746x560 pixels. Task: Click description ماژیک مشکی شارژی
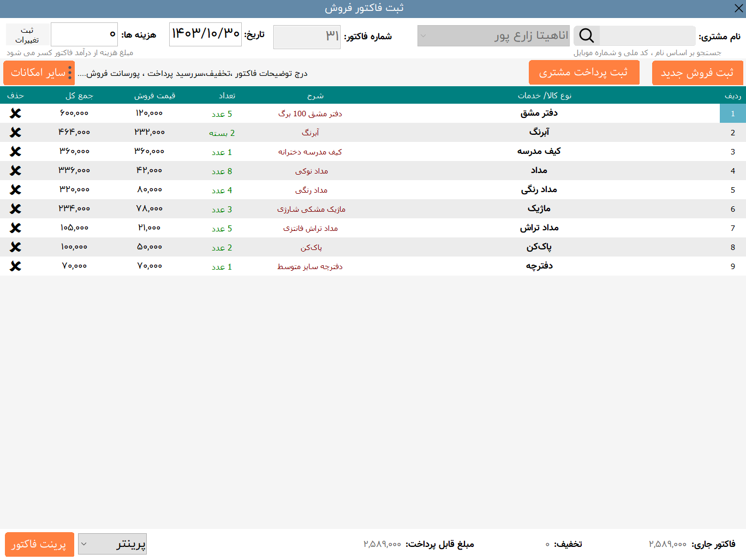(x=311, y=209)
